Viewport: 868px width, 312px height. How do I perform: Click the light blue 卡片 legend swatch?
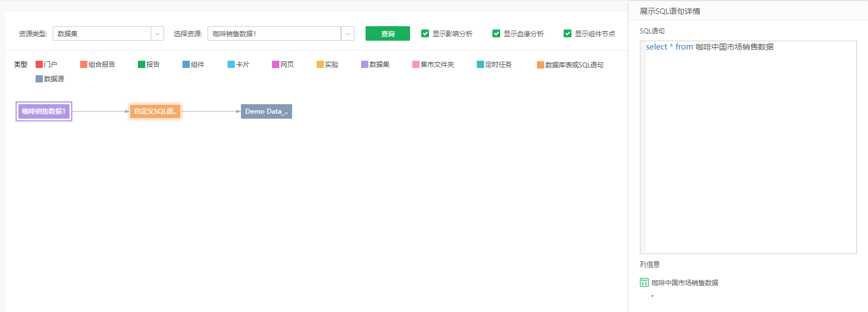point(231,65)
